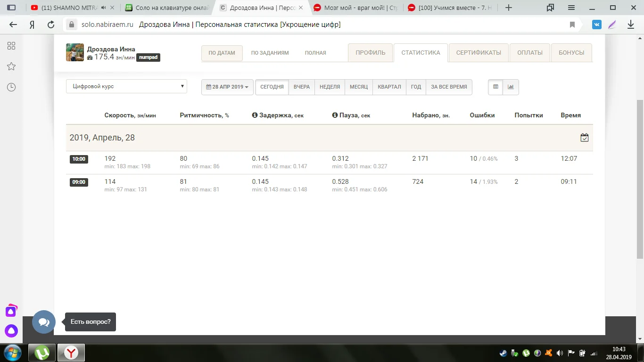
Task: Go back with the browser arrow
Action: coord(13,25)
